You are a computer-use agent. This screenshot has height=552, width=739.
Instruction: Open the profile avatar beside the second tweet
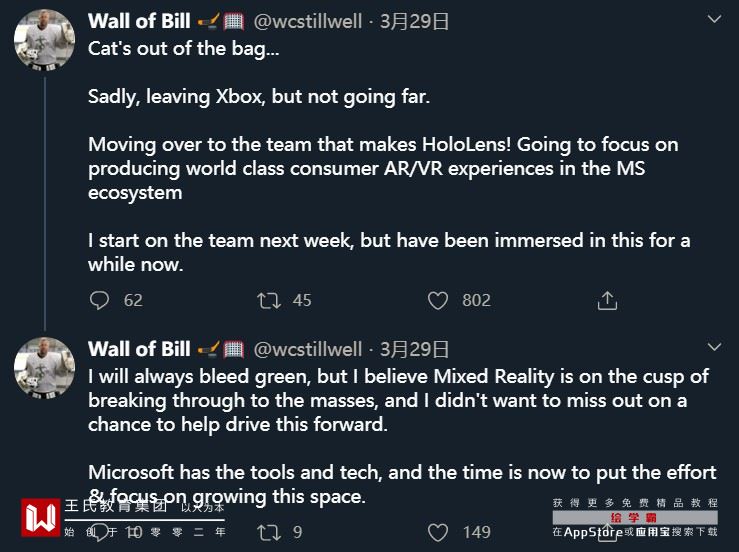coord(45,368)
